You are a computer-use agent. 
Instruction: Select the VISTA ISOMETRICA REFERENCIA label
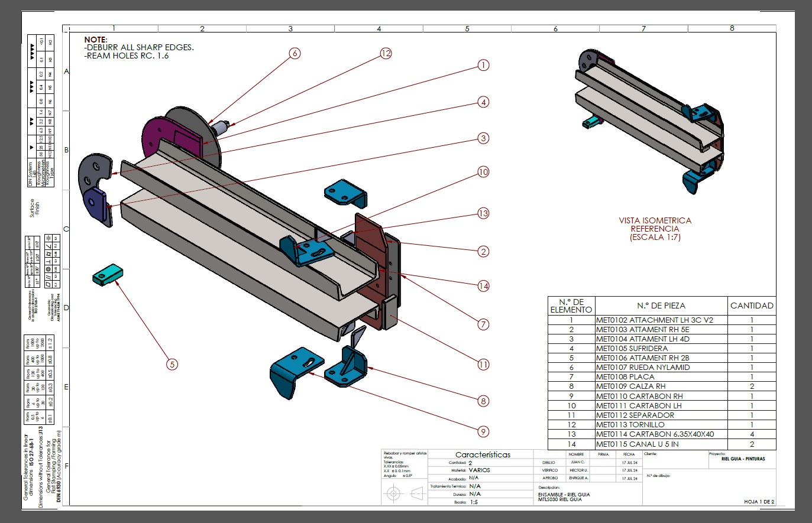pos(655,229)
